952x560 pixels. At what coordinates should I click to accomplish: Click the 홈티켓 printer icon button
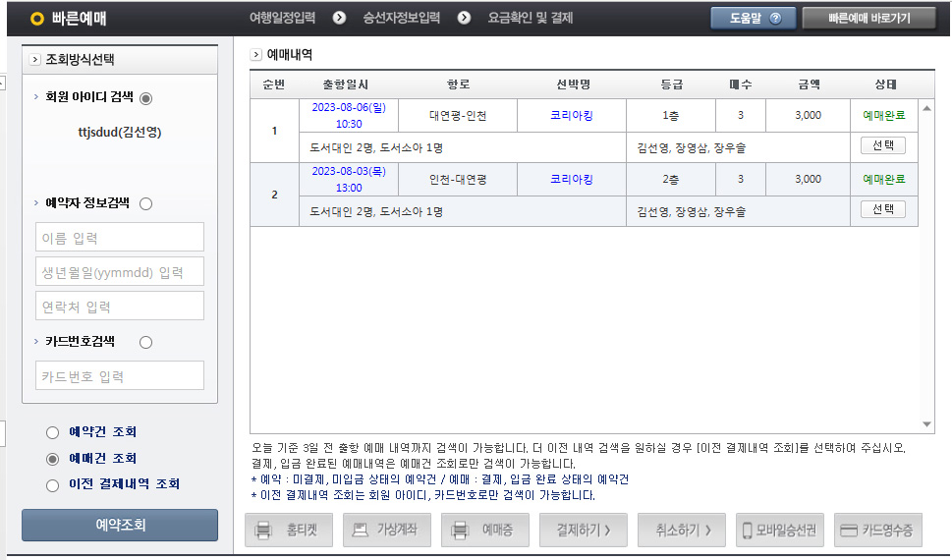[x=263, y=531]
